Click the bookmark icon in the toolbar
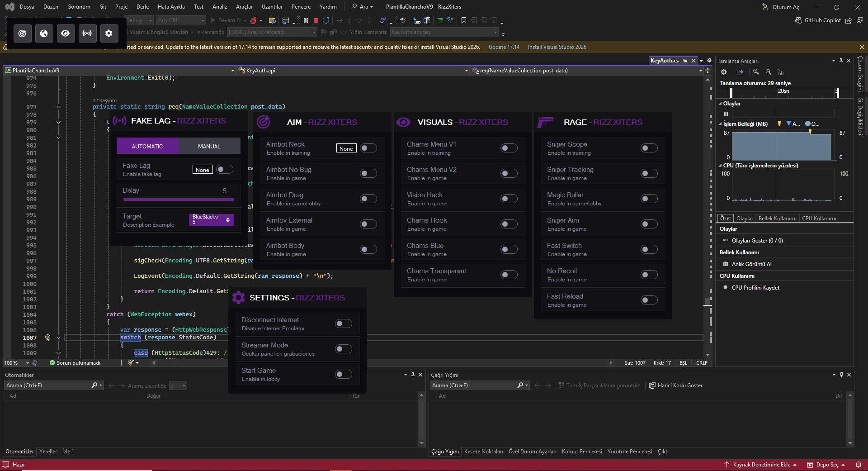The image size is (868, 471). tap(464, 20)
